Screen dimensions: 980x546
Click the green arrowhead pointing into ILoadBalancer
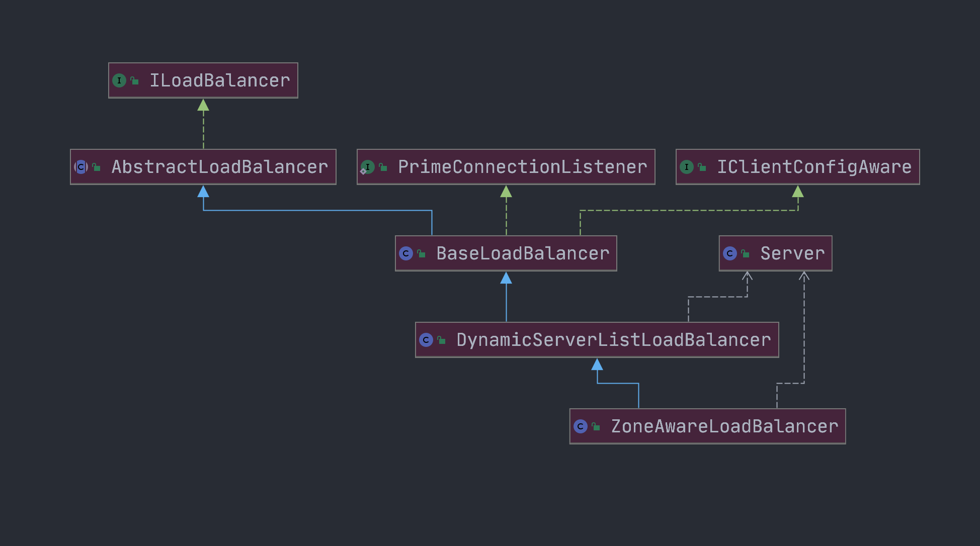(203, 105)
